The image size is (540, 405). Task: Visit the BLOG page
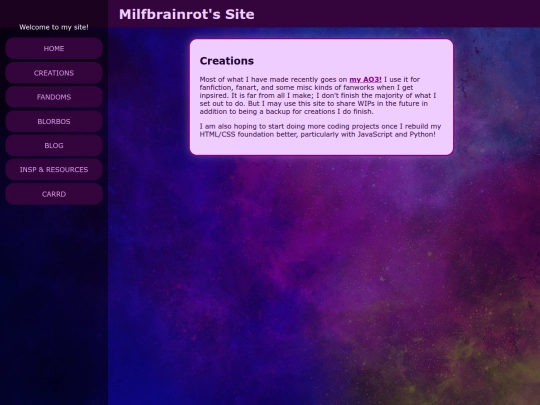[54, 146]
